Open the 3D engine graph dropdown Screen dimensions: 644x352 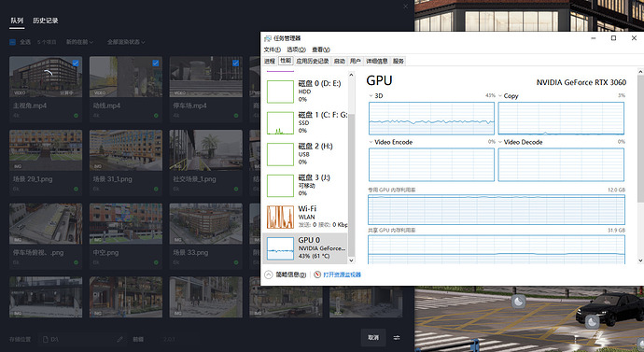coord(371,95)
